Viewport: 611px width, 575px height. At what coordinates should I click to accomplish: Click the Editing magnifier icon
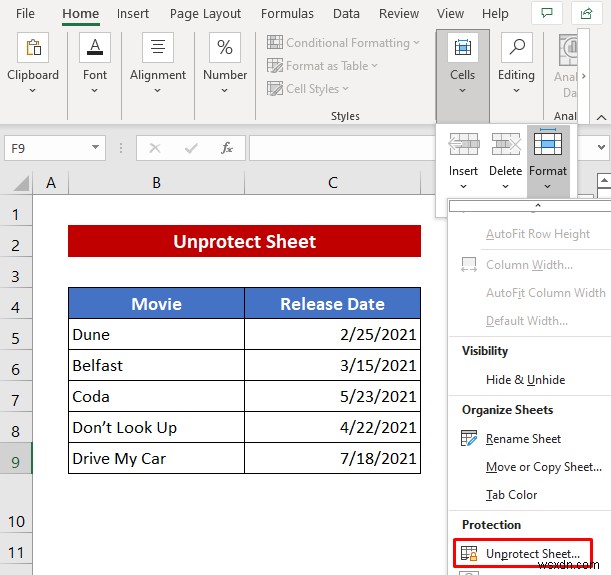point(517,48)
